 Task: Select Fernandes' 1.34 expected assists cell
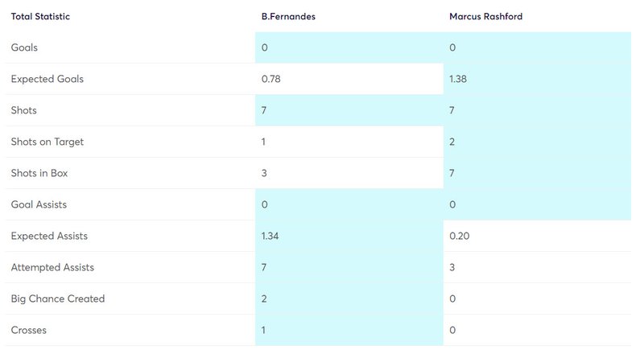coord(349,236)
